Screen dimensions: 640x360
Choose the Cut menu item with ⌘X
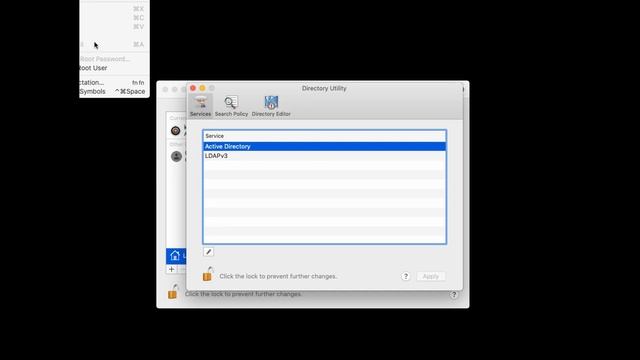tap(114, 9)
